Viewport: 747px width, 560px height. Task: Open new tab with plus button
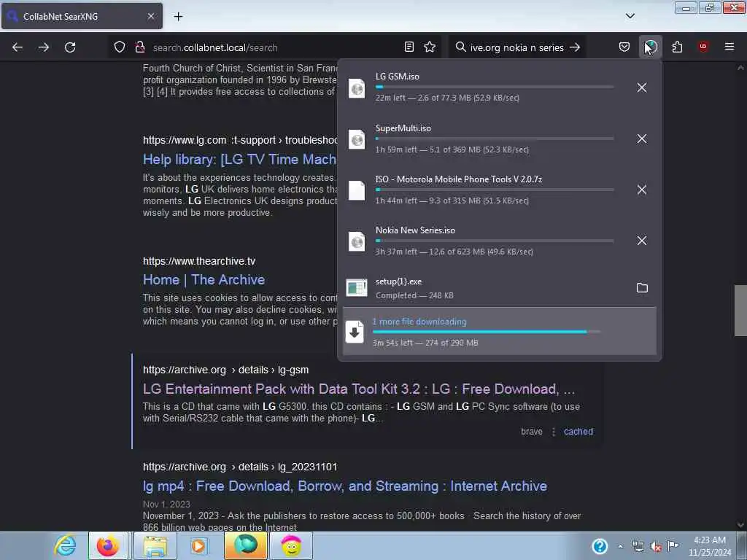[x=178, y=17]
